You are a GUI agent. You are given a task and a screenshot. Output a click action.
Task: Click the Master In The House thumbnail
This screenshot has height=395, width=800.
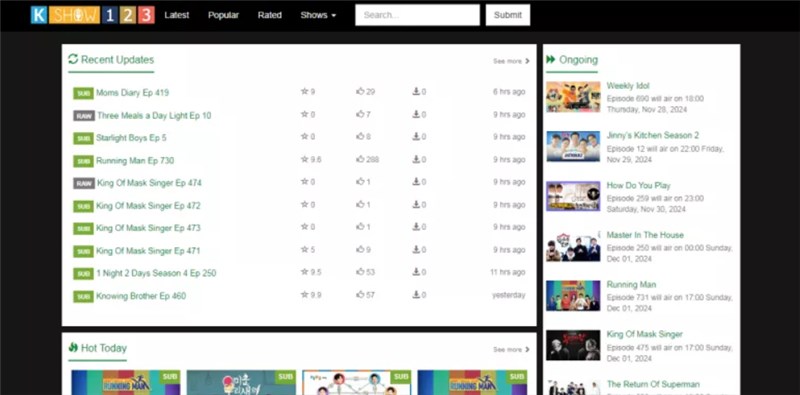coord(573,245)
